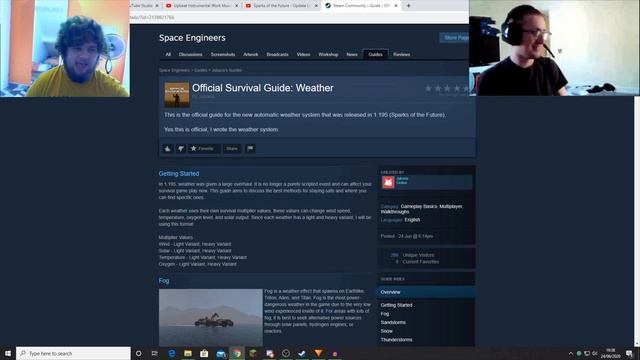Click the Chrome taskbar icon

click(237, 353)
